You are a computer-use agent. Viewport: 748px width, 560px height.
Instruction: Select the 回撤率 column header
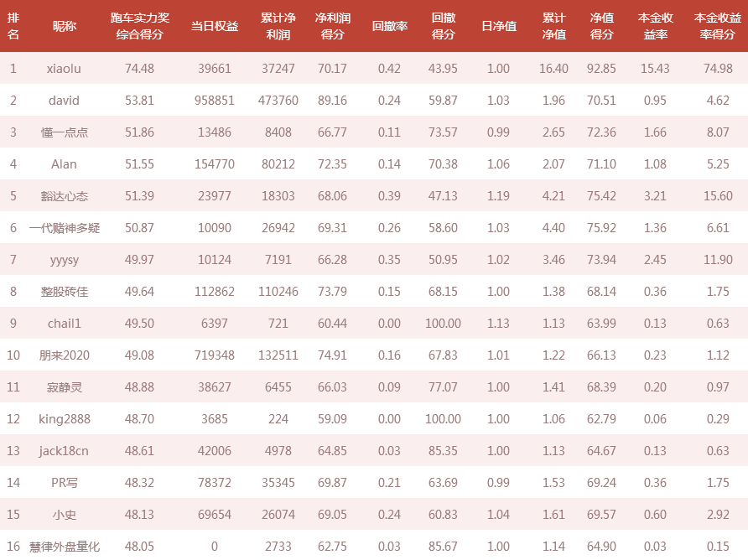tap(389, 26)
